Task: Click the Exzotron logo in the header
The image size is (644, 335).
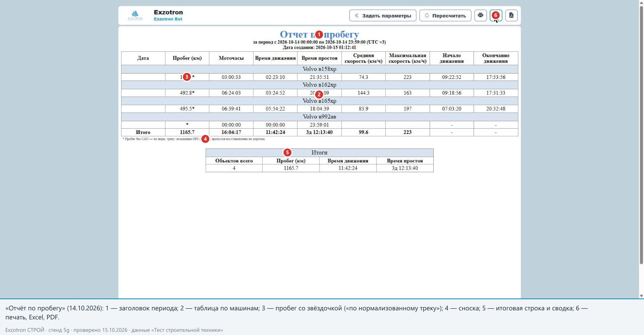Action: 135,16
